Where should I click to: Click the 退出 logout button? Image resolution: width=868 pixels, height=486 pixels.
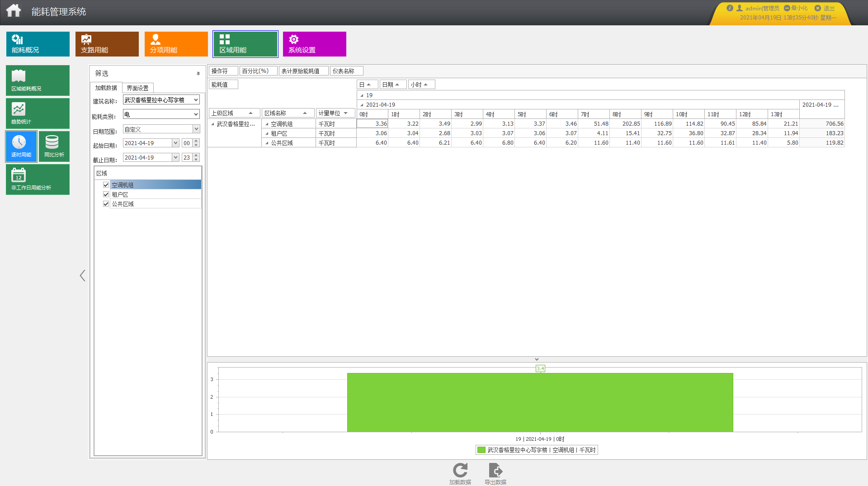point(825,8)
